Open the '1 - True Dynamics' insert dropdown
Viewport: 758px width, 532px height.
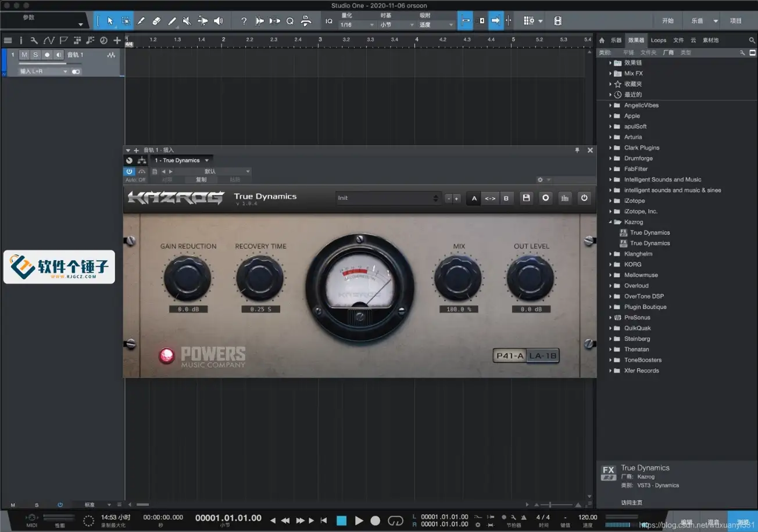[182, 160]
